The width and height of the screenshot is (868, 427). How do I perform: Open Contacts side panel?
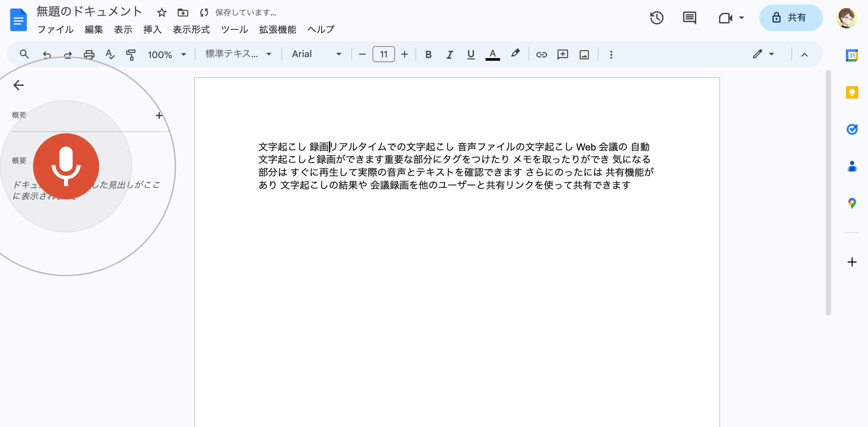pyautogui.click(x=851, y=166)
